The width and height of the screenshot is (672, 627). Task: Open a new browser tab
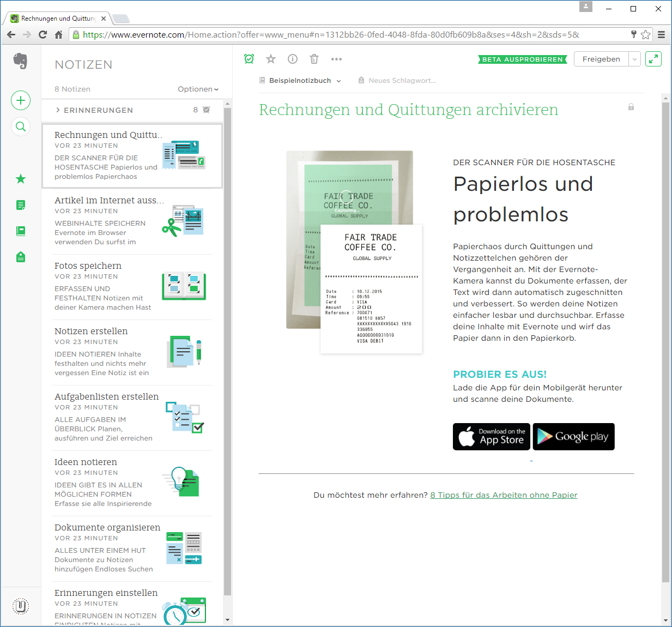click(x=121, y=19)
